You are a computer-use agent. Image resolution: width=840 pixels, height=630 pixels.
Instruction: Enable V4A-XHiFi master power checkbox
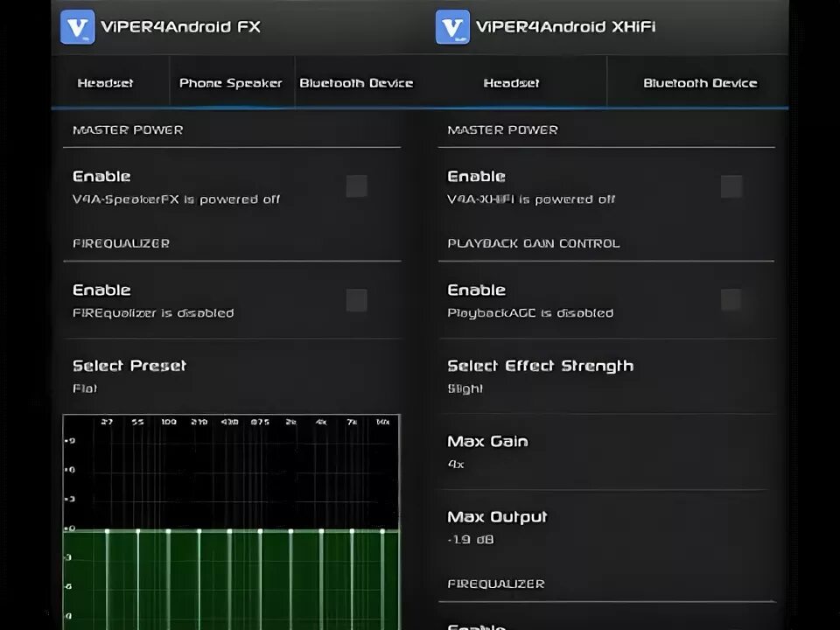(x=731, y=186)
